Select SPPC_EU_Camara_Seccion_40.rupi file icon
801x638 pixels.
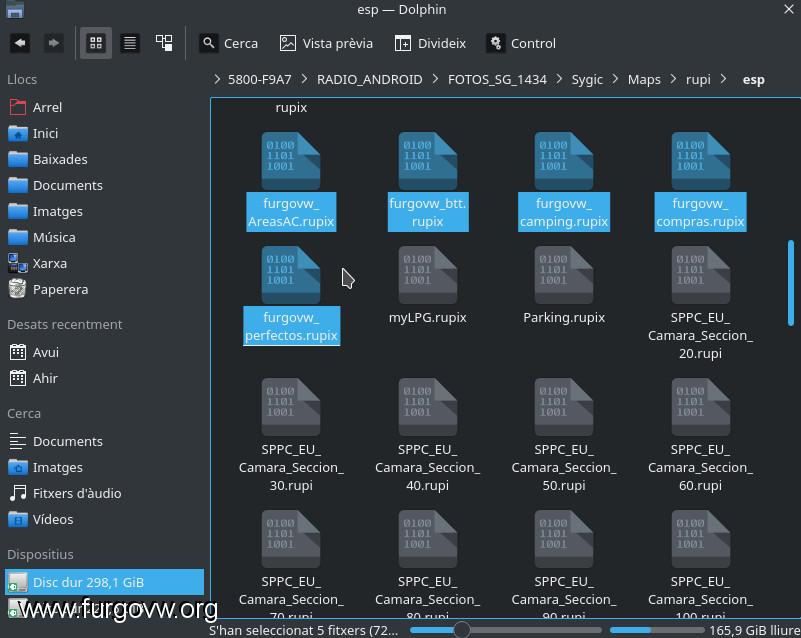click(x=428, y=407)
